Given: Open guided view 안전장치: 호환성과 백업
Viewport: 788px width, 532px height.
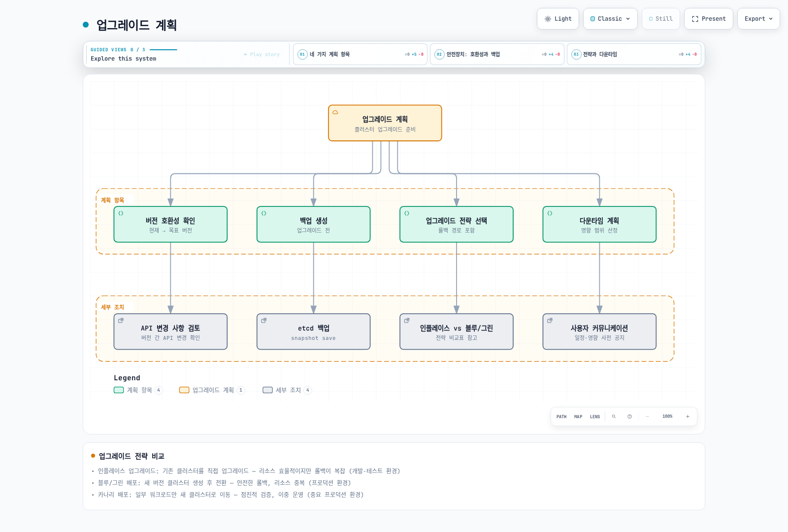Looking at the screenshot, I should pyautogui.click(x=497, y=54).
